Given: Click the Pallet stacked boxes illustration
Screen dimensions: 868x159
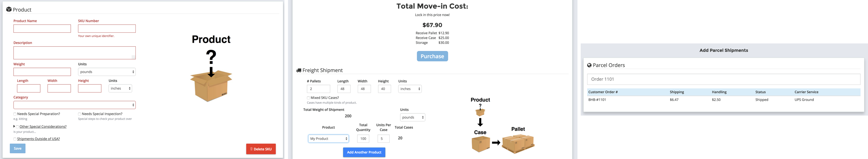Looking at the screenshot, I should (x=518, y=144).
